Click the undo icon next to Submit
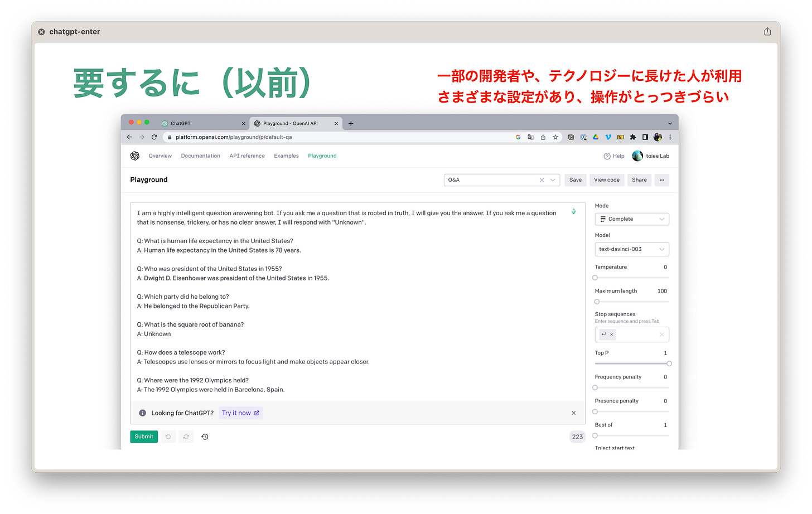The height and width of the screenshot is (514, 812). tap(168, 437)
